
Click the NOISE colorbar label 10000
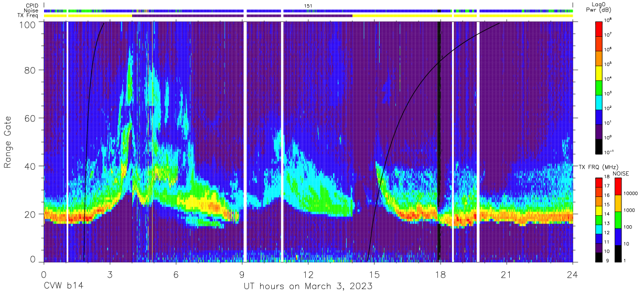[630, 194]
